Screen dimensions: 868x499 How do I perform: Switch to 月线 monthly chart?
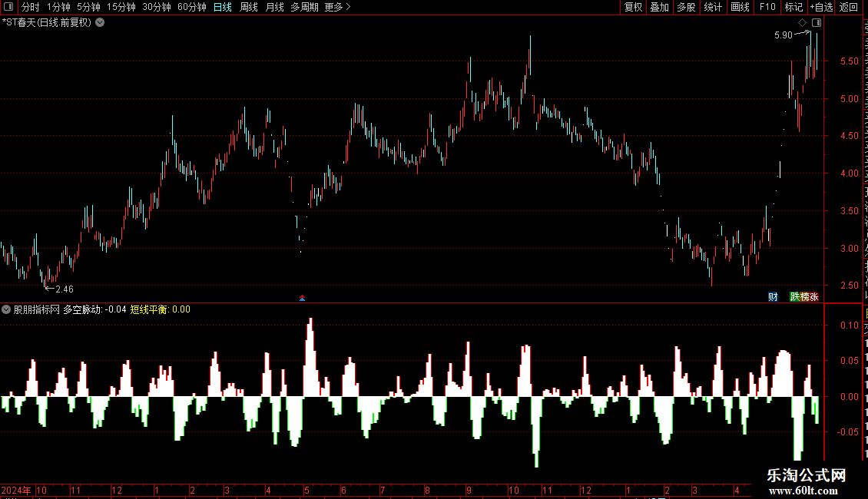(x=274, y=7)
